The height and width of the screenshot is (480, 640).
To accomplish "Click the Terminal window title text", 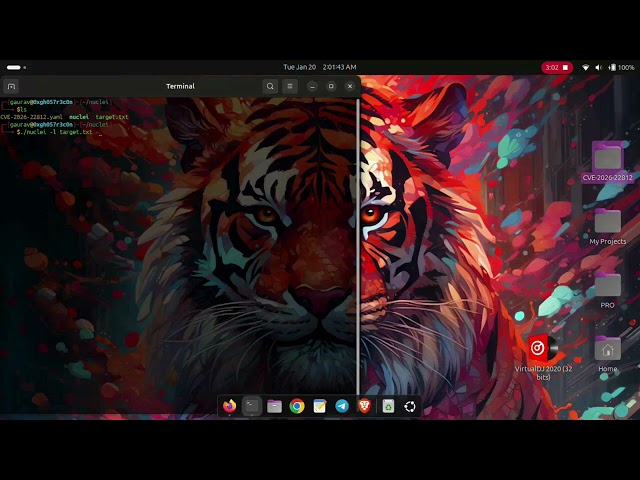I will (x=180, y=86).
